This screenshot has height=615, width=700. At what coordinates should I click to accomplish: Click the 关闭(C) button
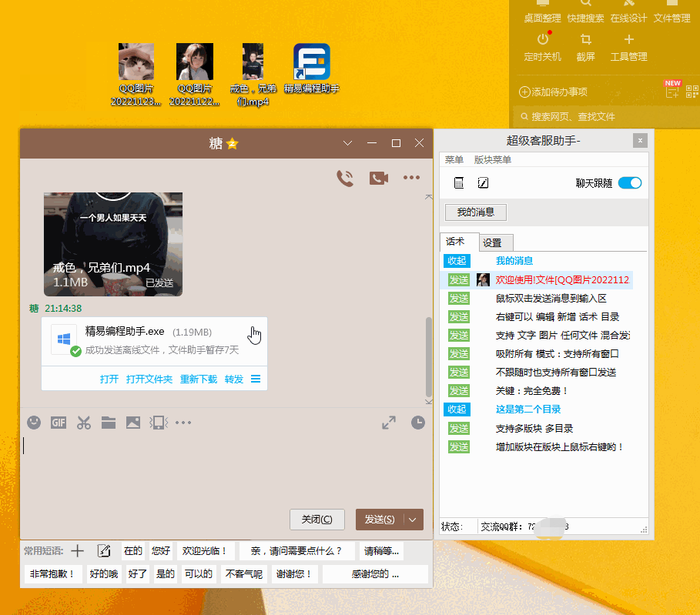click(x=317, y=520)
